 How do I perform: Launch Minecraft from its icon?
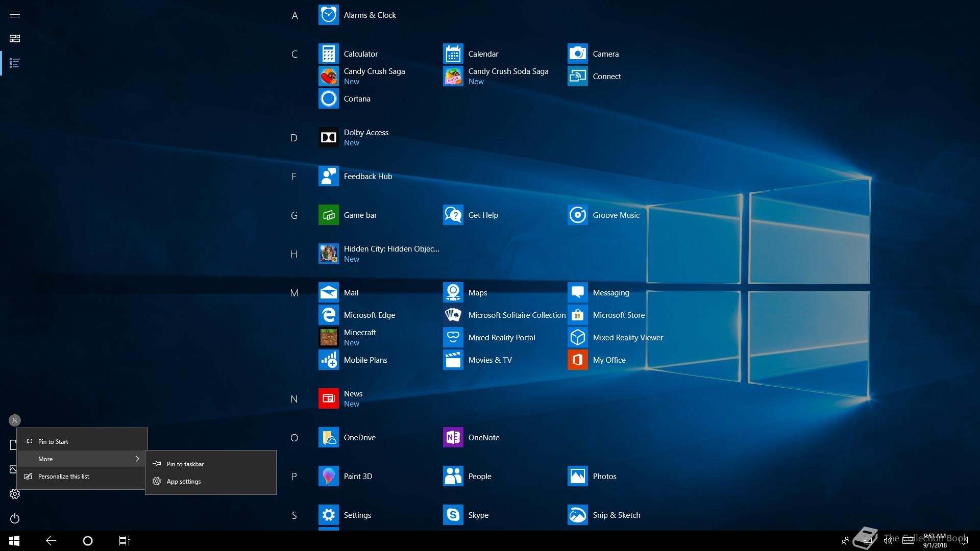(x=328, y=338)
